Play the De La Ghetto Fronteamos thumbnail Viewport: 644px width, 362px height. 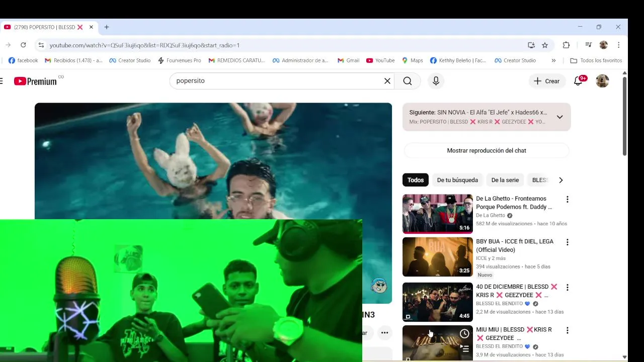click(x=438, y=214)
